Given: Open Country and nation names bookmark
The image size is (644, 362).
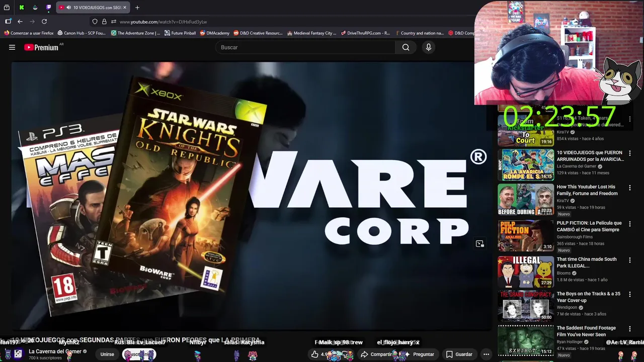Looking at the screenshot, I should point(419,33).
